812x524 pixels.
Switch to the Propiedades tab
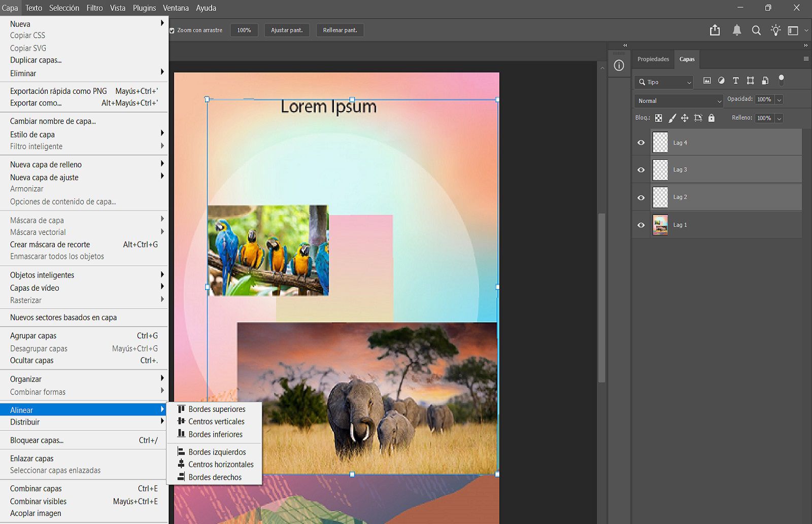(653, 59)
